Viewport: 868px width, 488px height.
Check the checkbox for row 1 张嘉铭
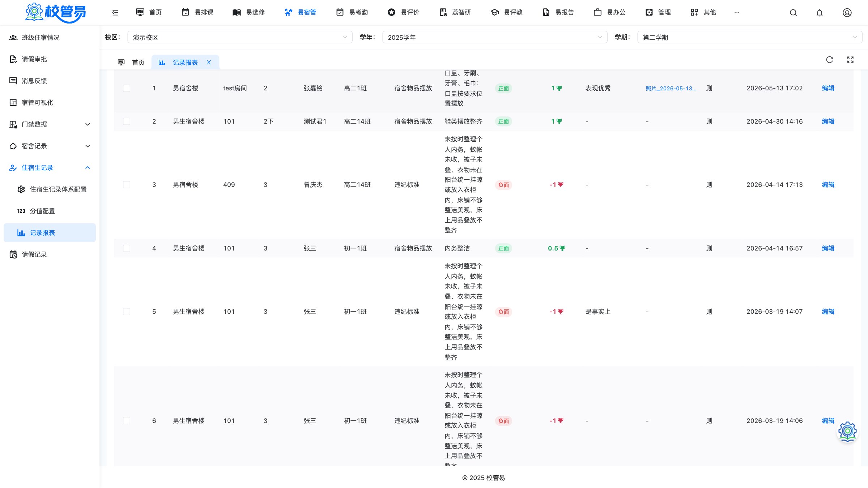(127, 89)
